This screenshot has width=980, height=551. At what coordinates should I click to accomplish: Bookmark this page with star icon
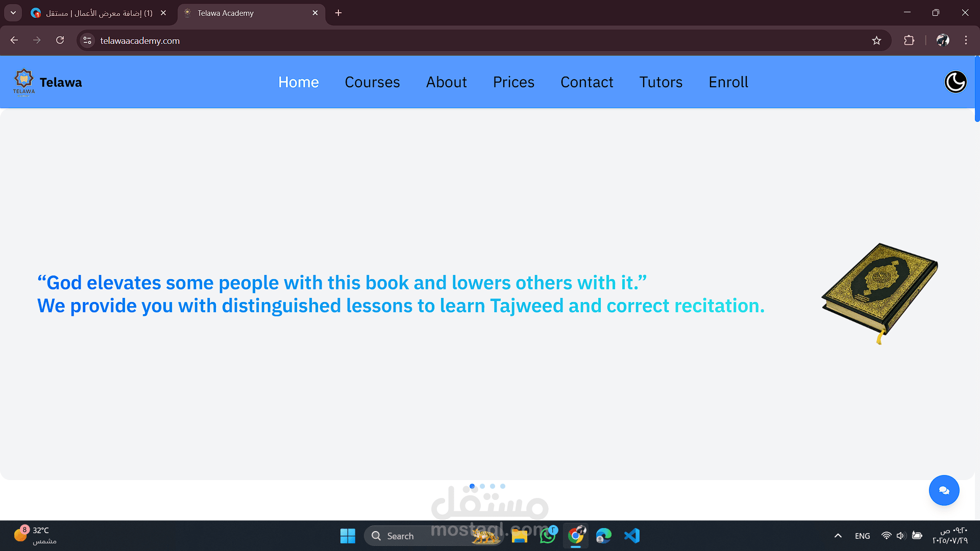coord(876,40)
